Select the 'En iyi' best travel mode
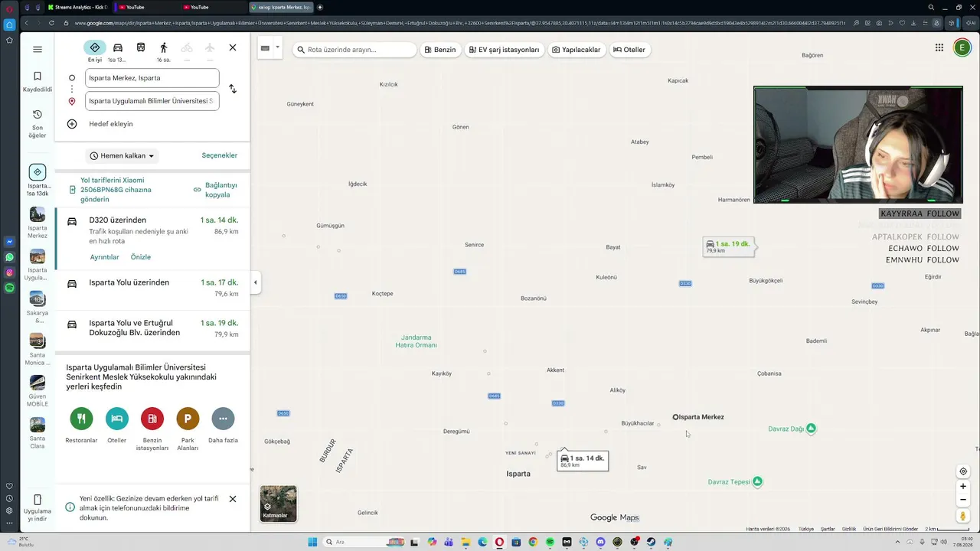Image resolution: width=980 pixels, height=551 pixels. (x=95, y=51)
